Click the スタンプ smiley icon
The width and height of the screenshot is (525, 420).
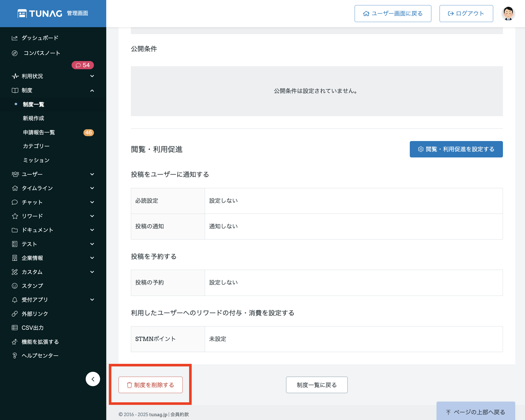click(15, 286)
